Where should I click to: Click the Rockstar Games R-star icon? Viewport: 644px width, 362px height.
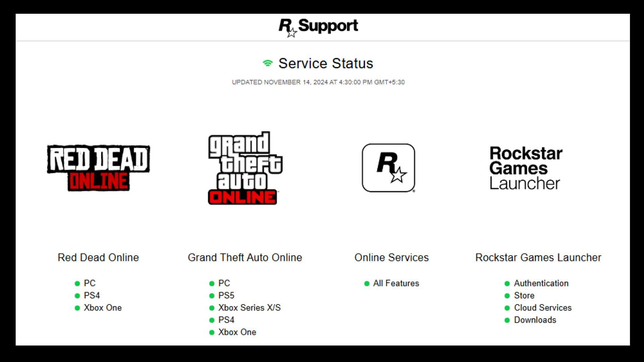tap(388, 168)
